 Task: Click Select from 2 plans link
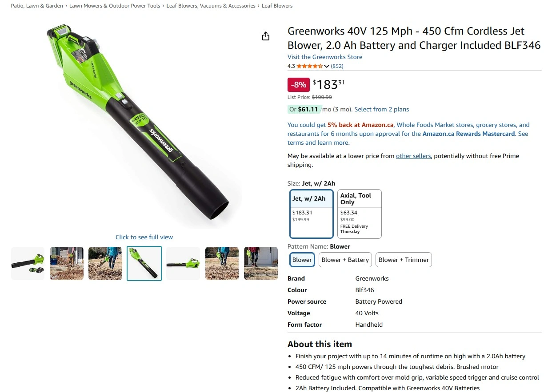pos(382,109)
